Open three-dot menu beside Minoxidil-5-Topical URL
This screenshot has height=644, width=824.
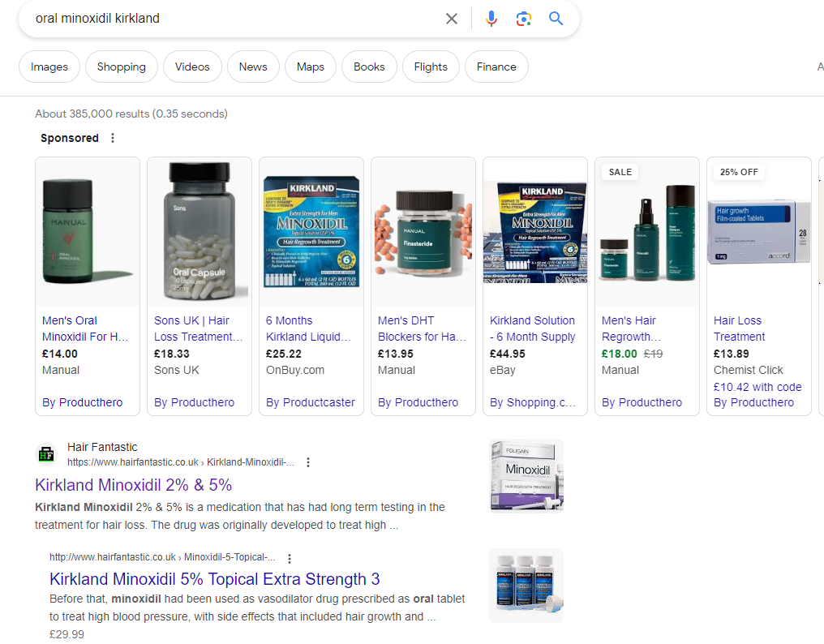pos(289,558)
